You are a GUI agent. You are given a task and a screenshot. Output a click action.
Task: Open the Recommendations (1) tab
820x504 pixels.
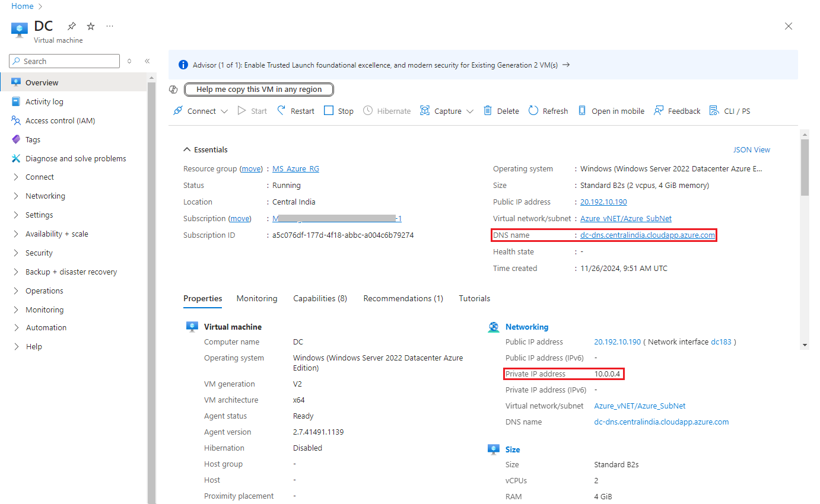[403, 299]
